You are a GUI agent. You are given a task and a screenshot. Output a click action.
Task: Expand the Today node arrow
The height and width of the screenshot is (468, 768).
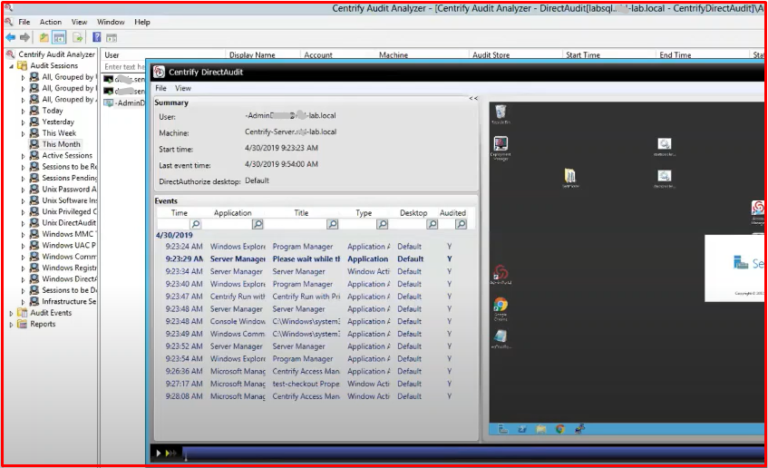23,111
